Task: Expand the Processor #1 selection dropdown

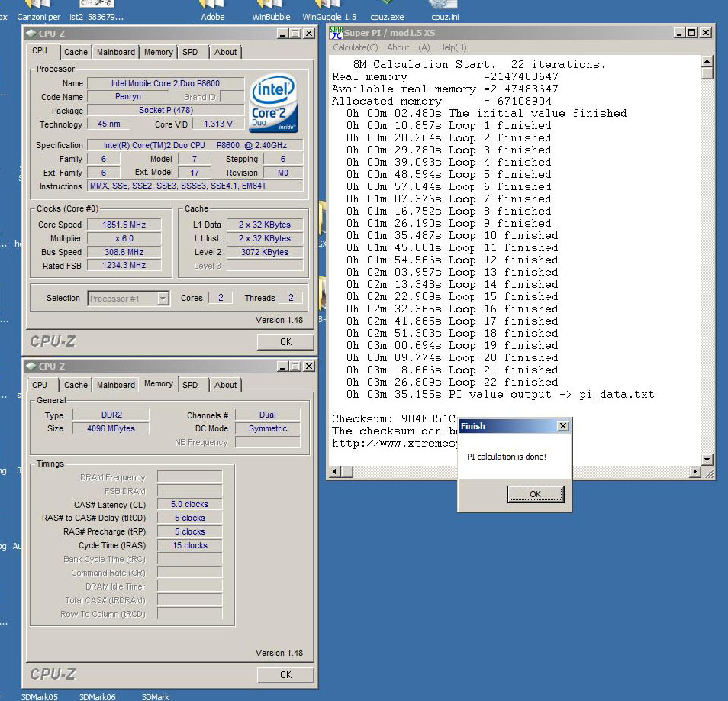Action: tap(163, 299)
